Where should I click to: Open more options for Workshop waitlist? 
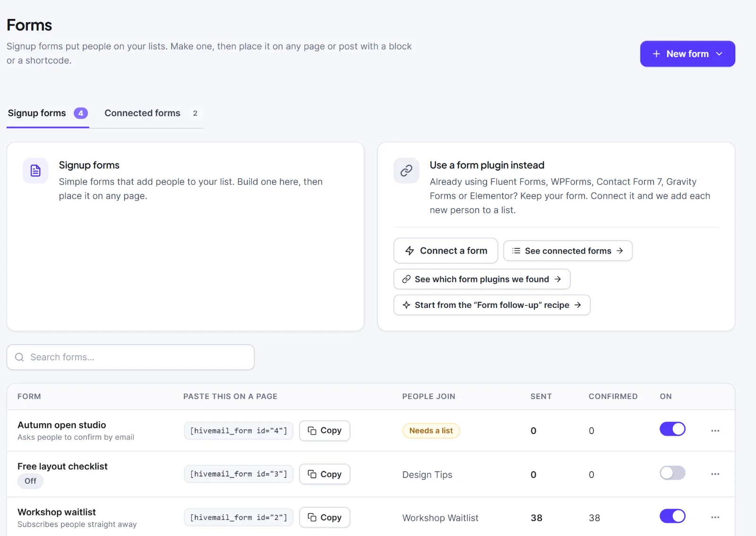[715, 518]
